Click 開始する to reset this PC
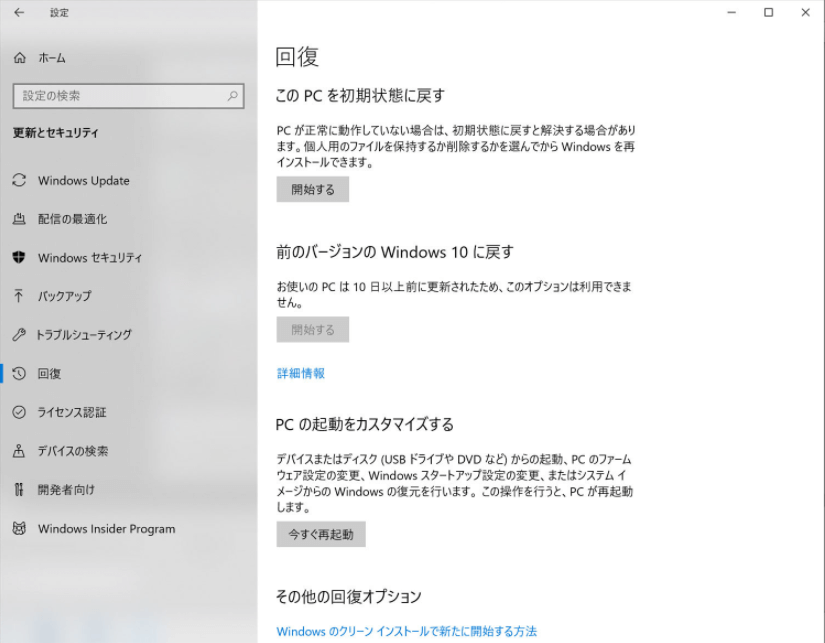This screenshot has width=825, height=643. [312, 189]
